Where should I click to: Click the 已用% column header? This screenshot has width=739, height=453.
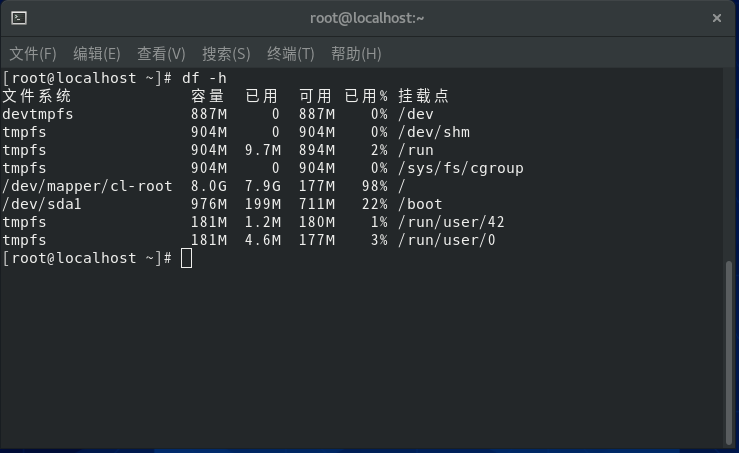click(x=366, y=96)
